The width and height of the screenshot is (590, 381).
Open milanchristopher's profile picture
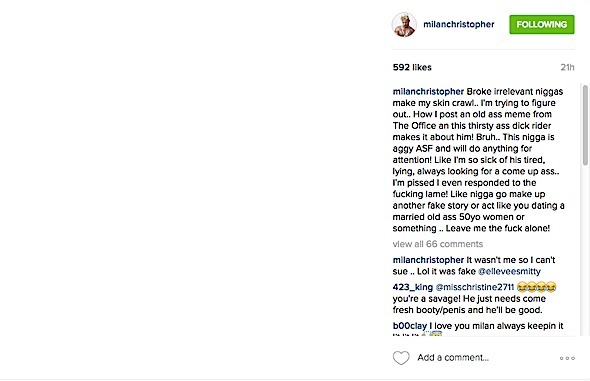(x=404, y=24)
